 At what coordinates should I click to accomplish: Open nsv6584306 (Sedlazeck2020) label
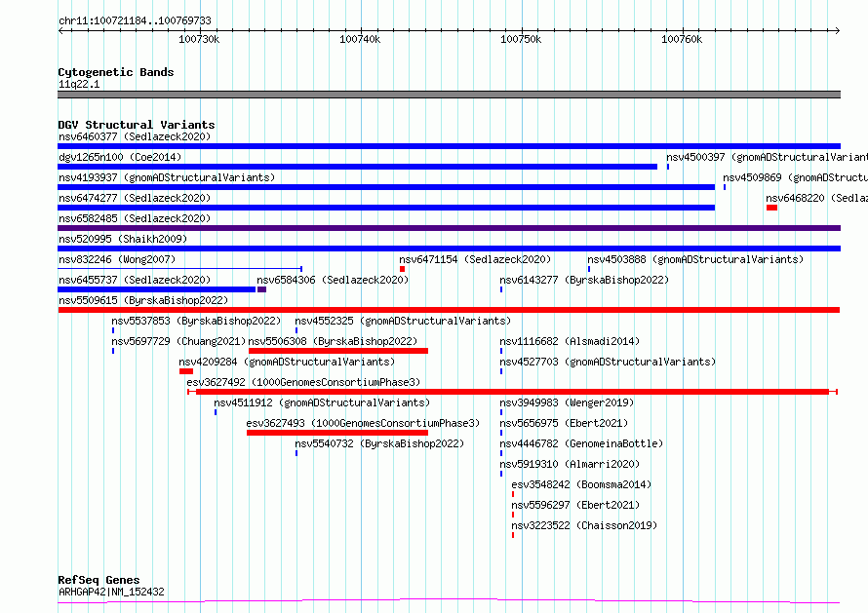(x=333, y=280)
